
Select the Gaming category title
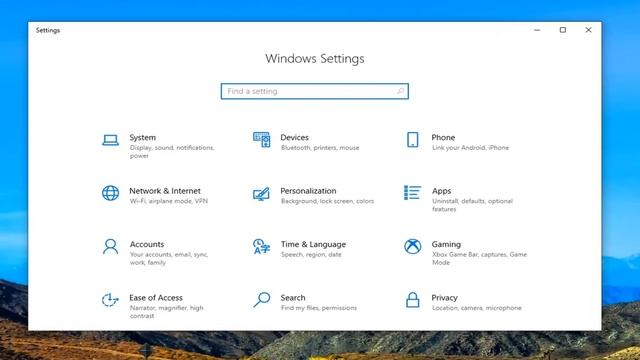(446, 244)
